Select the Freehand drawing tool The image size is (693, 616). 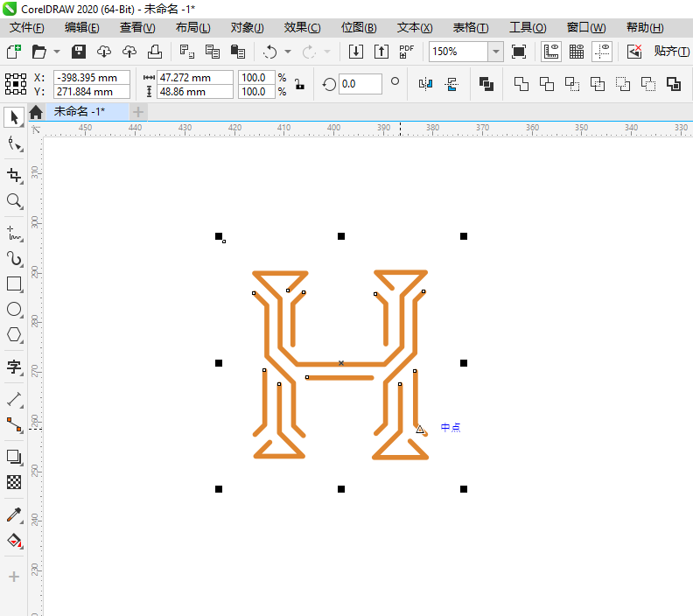tap(14, 234)
